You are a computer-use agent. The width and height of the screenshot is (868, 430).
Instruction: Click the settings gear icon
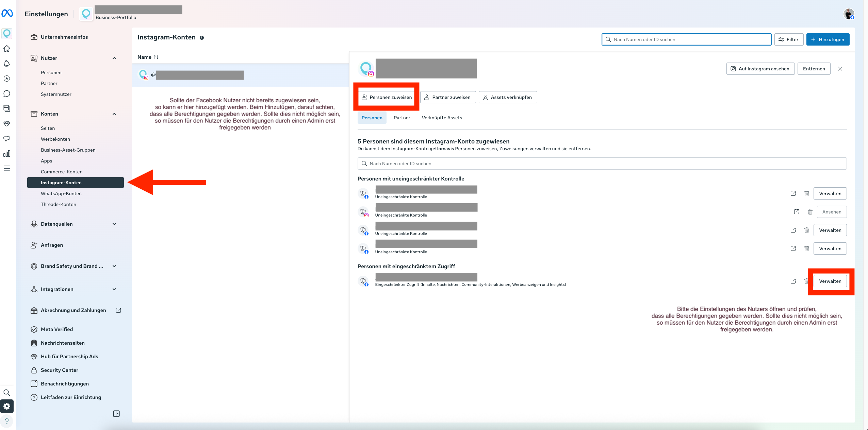[7, 406]
